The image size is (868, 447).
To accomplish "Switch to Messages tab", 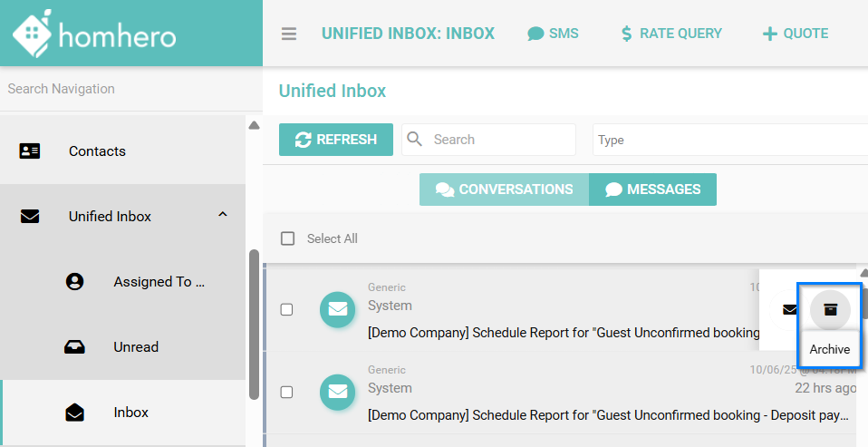I will 652,189.
